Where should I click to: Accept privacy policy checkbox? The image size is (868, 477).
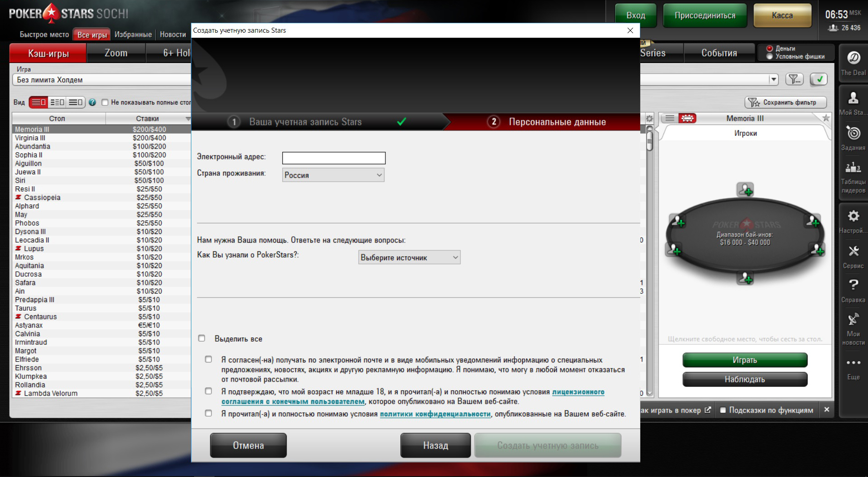click(208, 413)
